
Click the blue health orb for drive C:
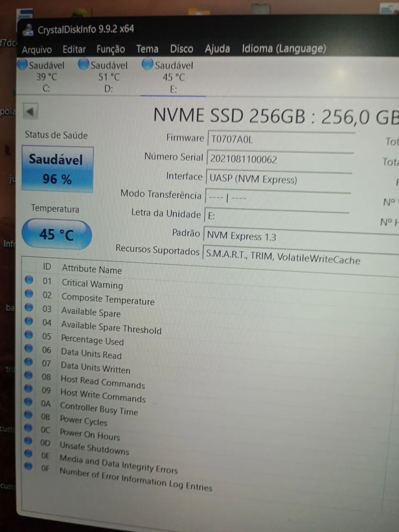(22, 64)
